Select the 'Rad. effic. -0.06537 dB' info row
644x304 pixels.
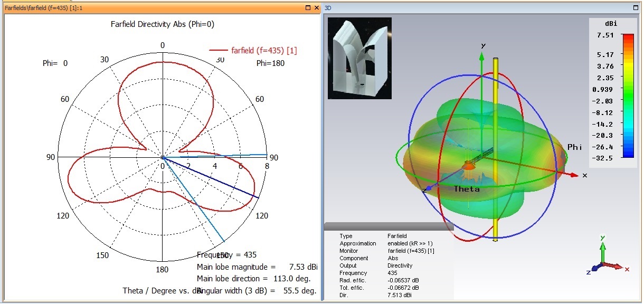tap(378, 280)
